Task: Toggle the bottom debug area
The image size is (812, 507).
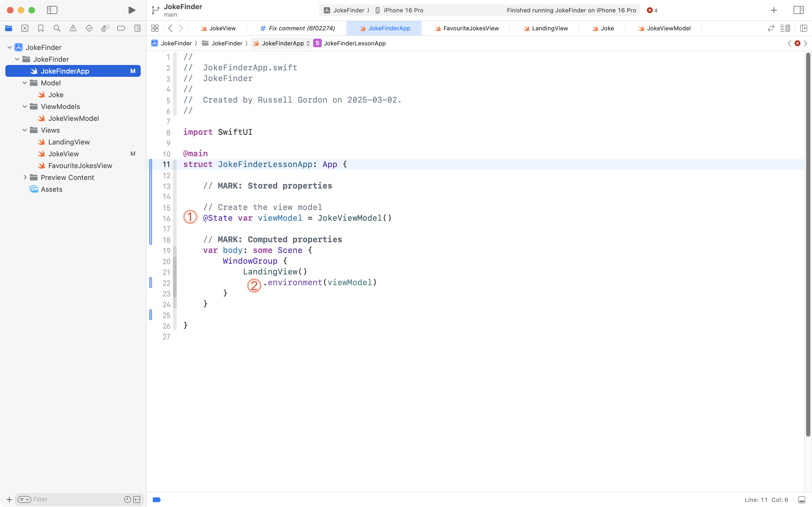Action: [802, 500]
